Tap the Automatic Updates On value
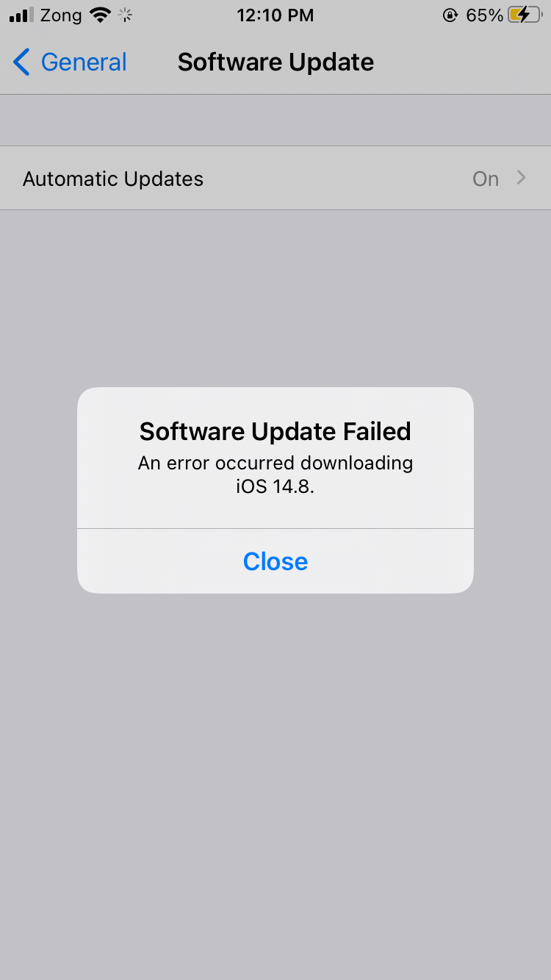The width and height of the screenshot is (551, 980). (486, 179)
